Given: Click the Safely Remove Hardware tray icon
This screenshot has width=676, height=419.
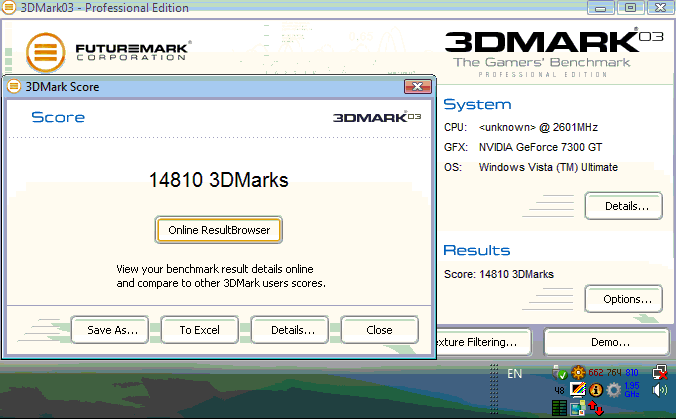Looking at the screenshot, I should pyautogui.click(x=560, y=372).
